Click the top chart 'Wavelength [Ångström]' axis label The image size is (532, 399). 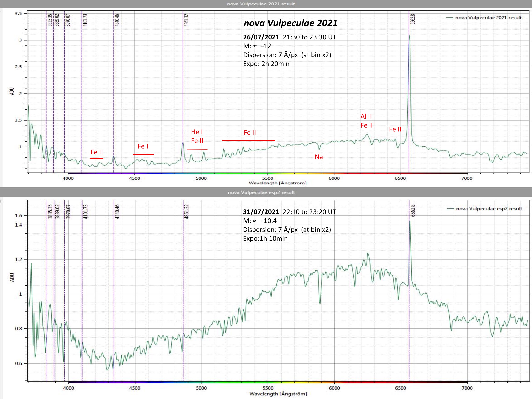278,183
